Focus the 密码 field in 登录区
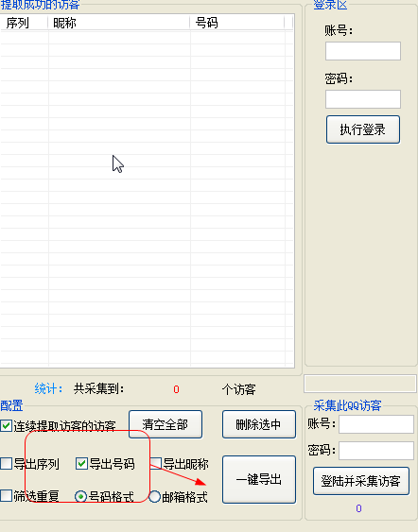 (363, 99)
